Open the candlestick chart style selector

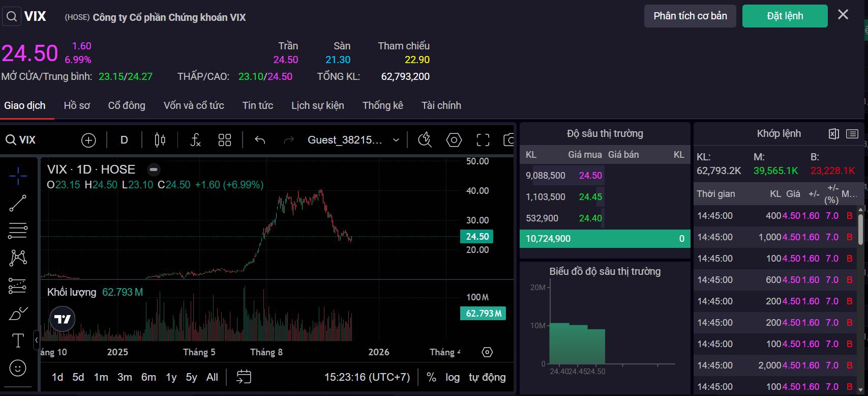[x=160, y=140]
